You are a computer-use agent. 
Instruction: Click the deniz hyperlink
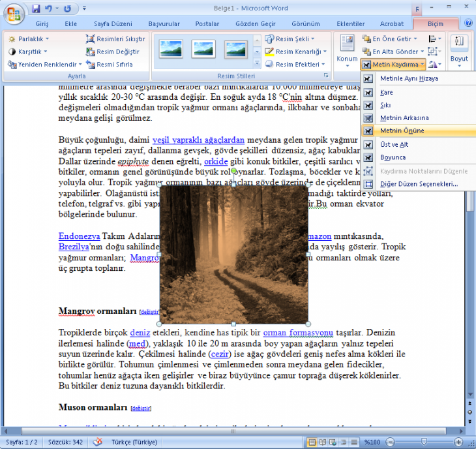(x=140, y=333)
